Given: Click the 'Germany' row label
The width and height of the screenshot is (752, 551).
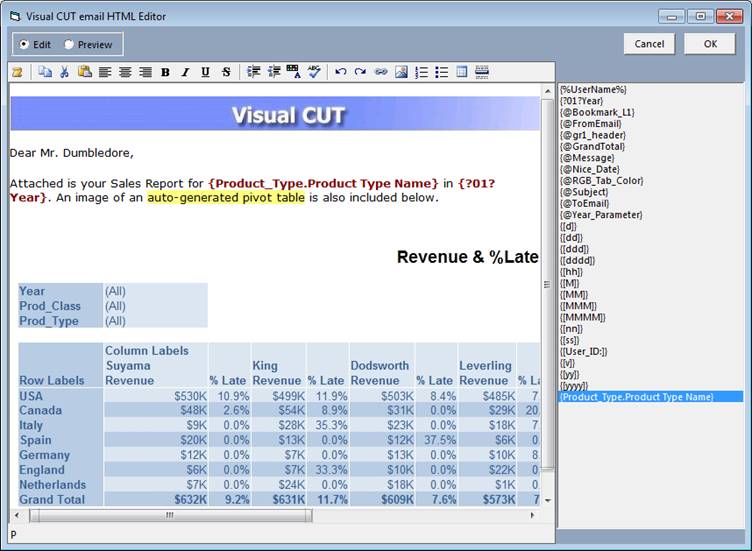Looking at the screenshot, I should 45,455.
